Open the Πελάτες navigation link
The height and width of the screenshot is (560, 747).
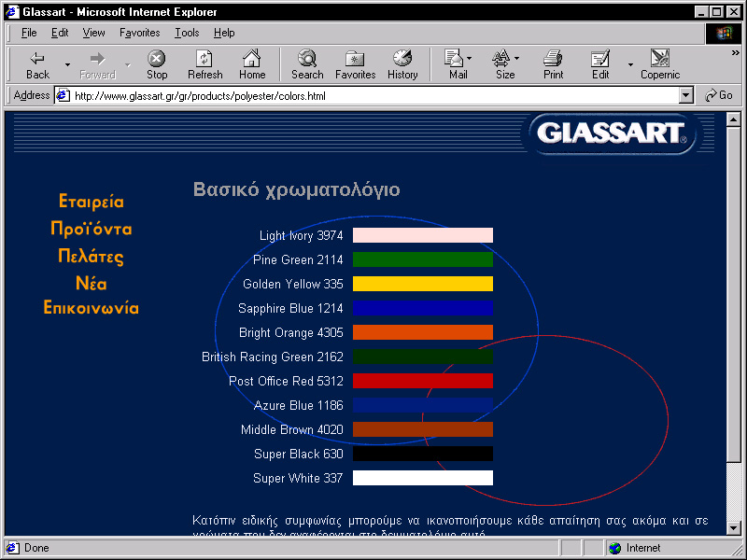(x=91, y=256)
